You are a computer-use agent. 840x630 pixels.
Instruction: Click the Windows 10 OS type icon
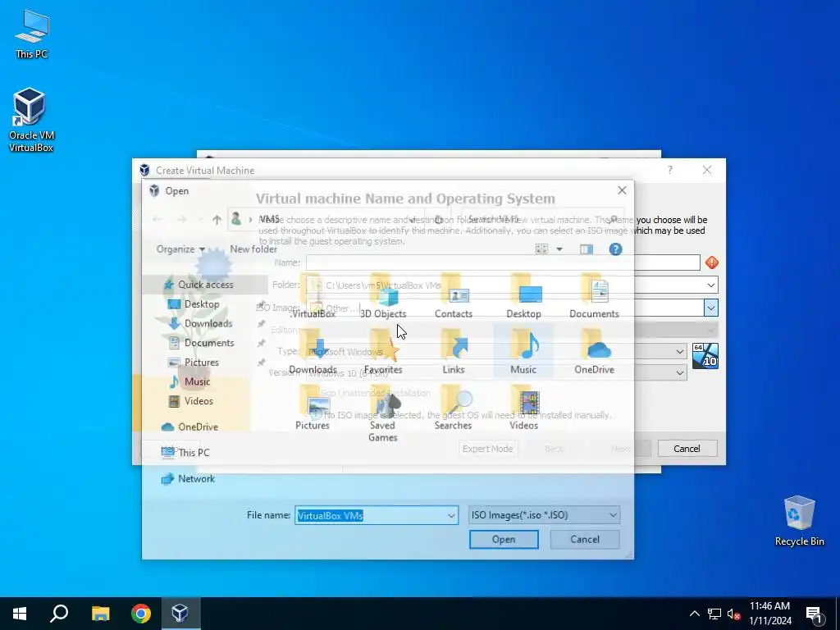(x=705, y=356)
